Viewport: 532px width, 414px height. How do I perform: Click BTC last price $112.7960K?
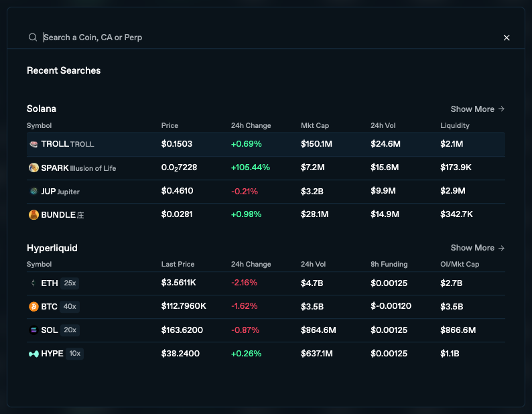184,306
